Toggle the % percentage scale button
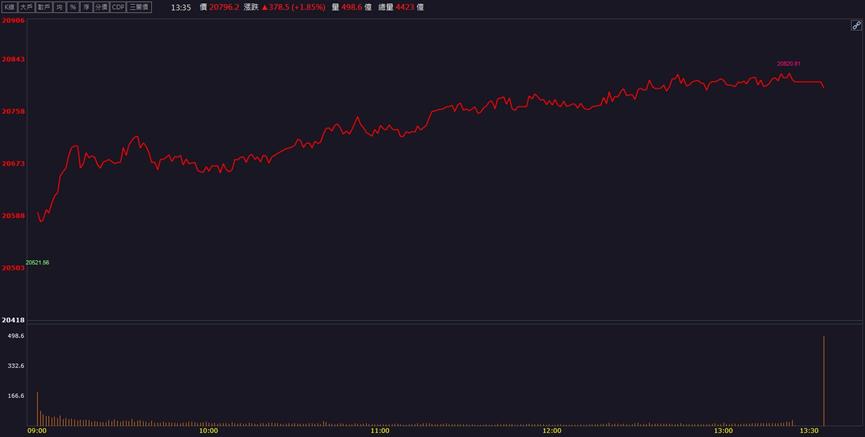The height and width of the screenshot is (437, 865). [72, 7]
